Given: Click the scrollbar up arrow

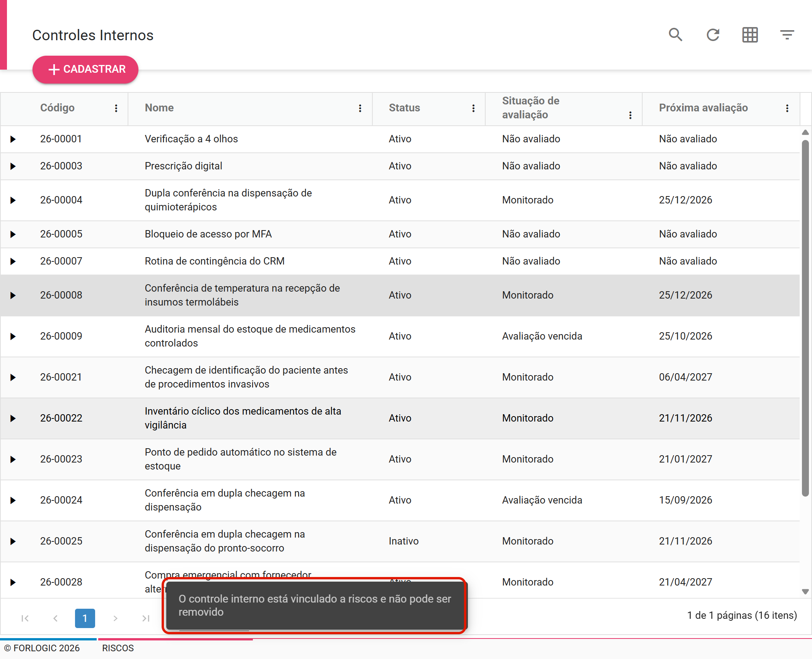Looking at the screenshot, I should 805,132.
